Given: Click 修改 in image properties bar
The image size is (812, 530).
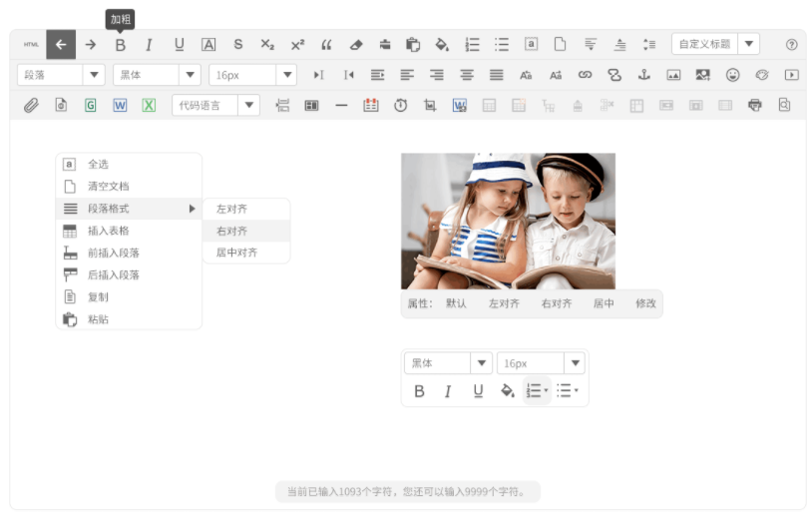Looking at the screenshot, I should (x=645, y=303).
